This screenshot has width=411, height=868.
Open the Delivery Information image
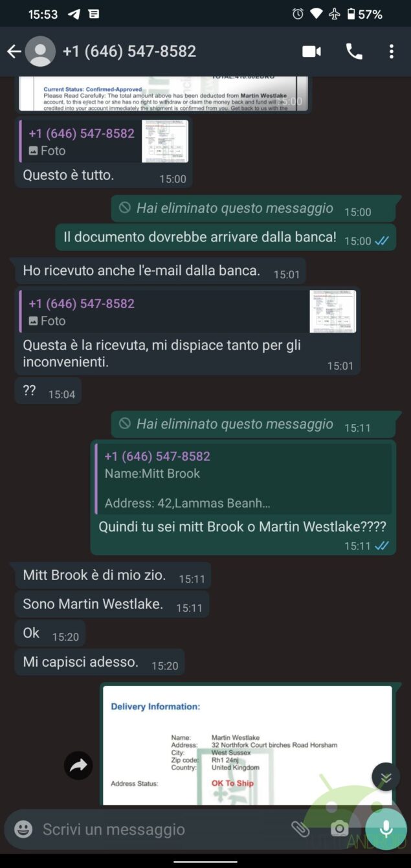click(x=247, y=746)
